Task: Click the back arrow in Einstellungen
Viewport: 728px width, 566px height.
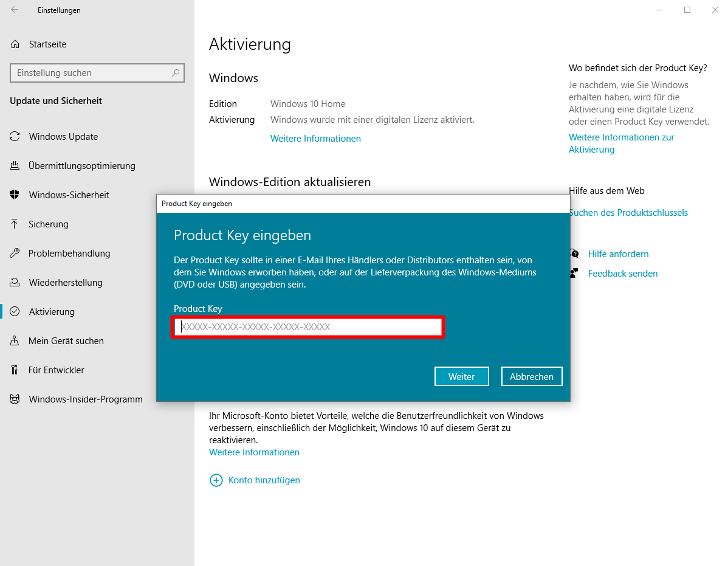Action: [x=15, y=10]
